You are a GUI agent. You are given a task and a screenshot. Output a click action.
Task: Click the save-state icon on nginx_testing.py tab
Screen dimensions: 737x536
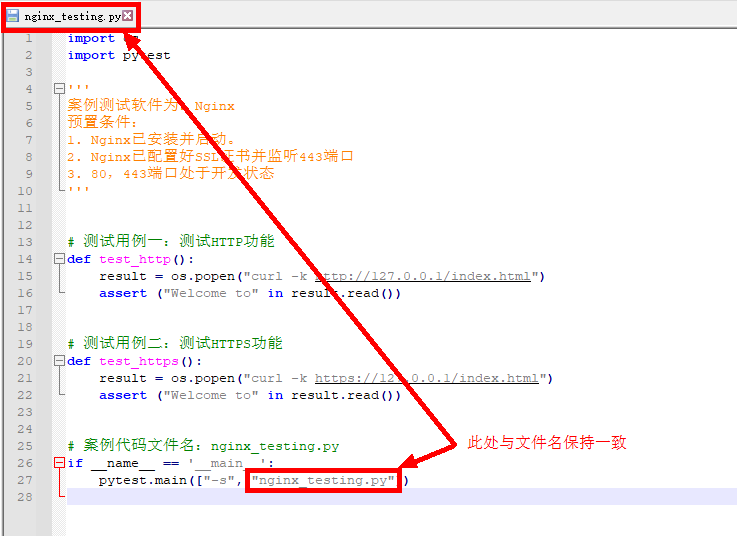point(13,16)
